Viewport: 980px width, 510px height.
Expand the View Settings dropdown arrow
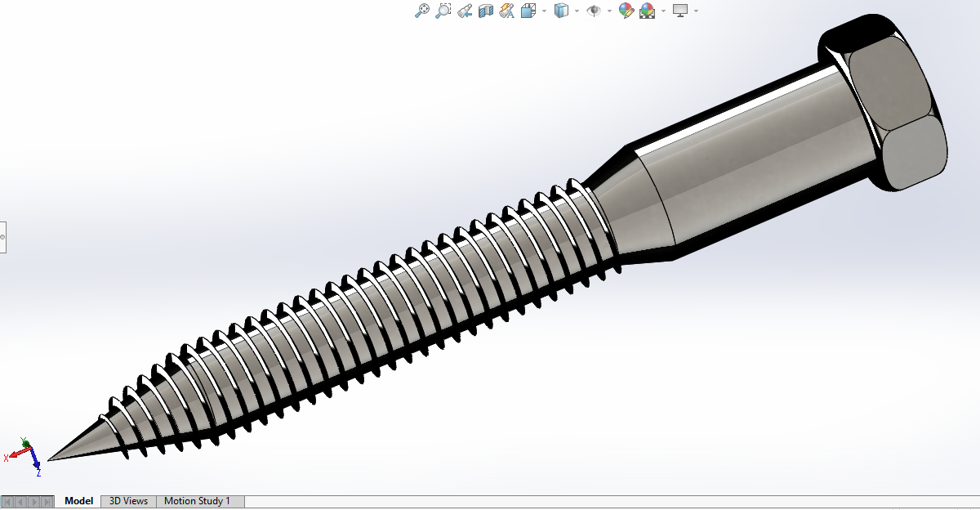(696, 11)
